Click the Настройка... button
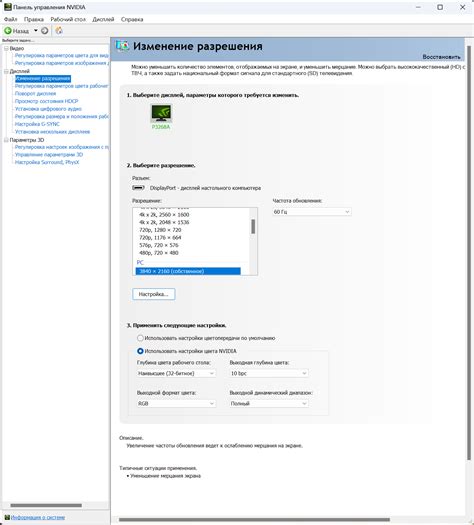The image size is (474, 525). (x=154, y=294)
